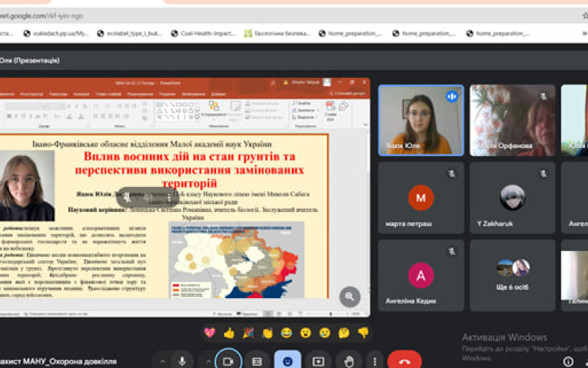588x368 pixels.
Task: Send the party popper reaction
Action: tap(248, 333)
